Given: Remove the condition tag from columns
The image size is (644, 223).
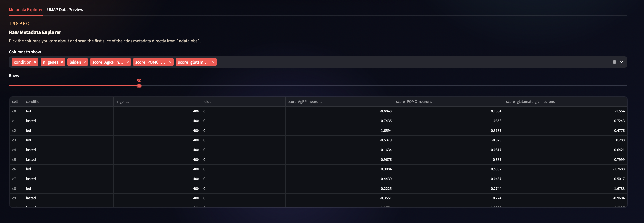Looking at the screenshot, I should (35, 62).
